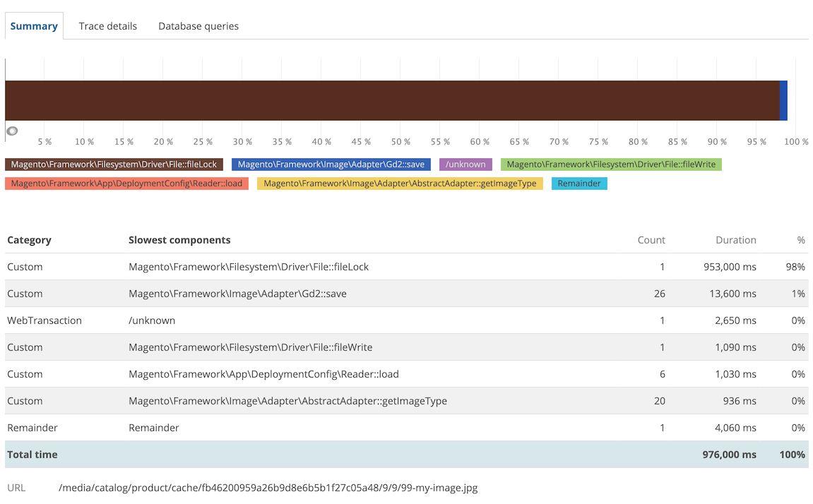Click the % column header
The width and height of the screenshot is (813, 504).
tap(801, 240)
